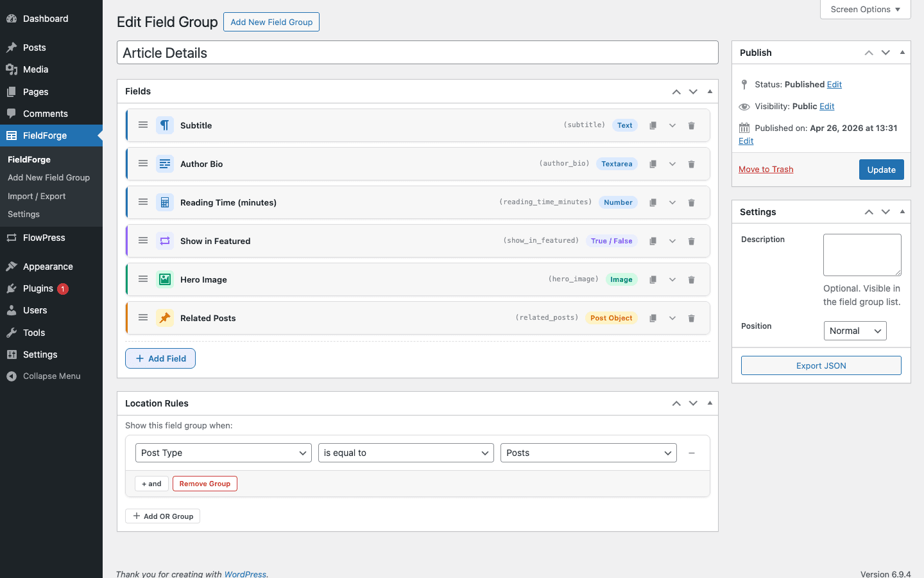Click the Add Field button
Screen dimensions: 924x578
pyautogui.click(x=160, y=358)
